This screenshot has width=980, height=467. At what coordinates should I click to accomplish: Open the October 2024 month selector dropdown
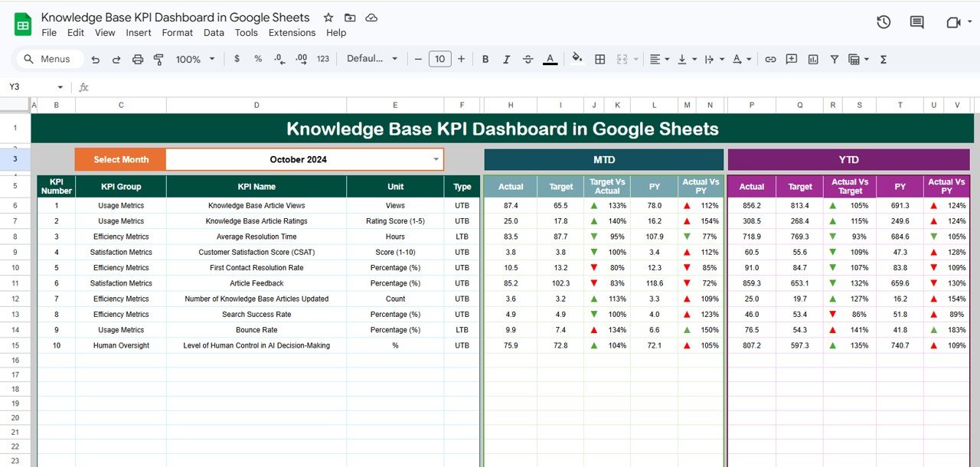click(436, 159)
